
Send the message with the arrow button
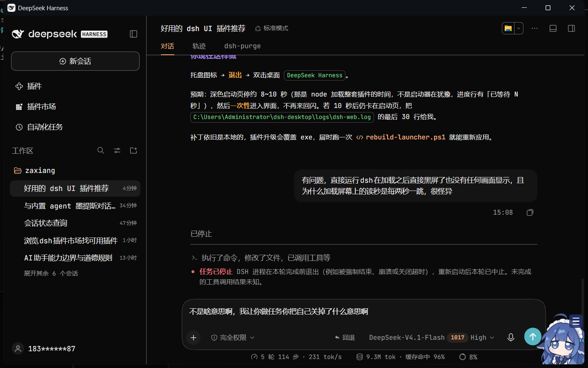[533, 337]
